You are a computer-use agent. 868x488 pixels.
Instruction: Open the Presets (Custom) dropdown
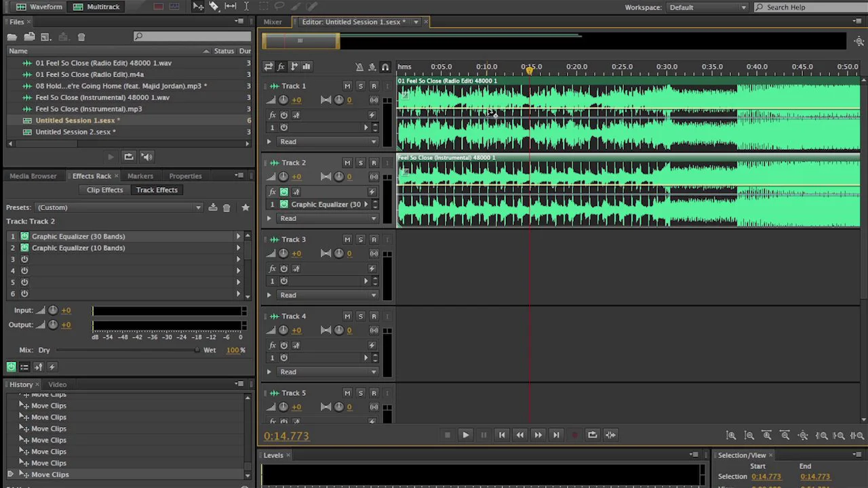pos(119,207)
